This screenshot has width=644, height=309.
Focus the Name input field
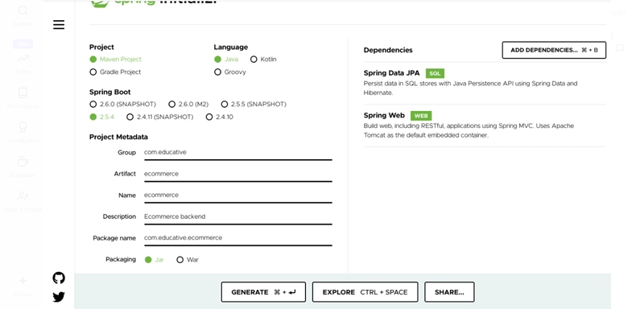pos(237,196)
